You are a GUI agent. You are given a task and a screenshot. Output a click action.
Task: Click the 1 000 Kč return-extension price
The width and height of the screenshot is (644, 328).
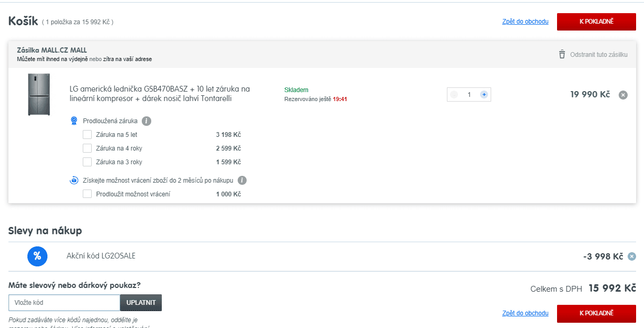coord(228,194)
